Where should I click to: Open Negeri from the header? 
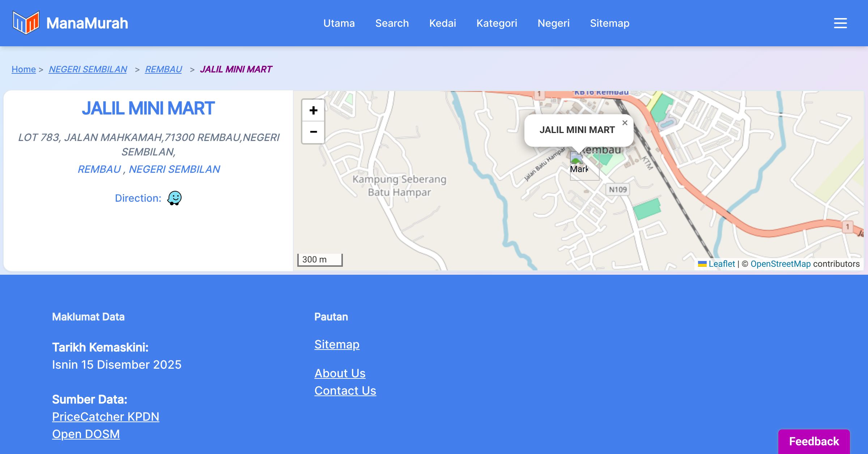tap(553, 23)
